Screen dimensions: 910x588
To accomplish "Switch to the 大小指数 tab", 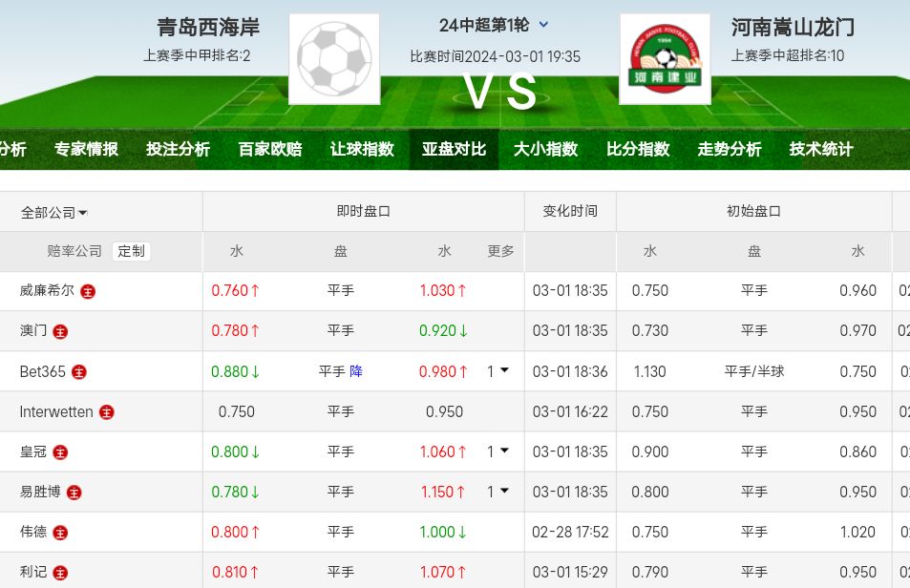I will tap(546, 149).
